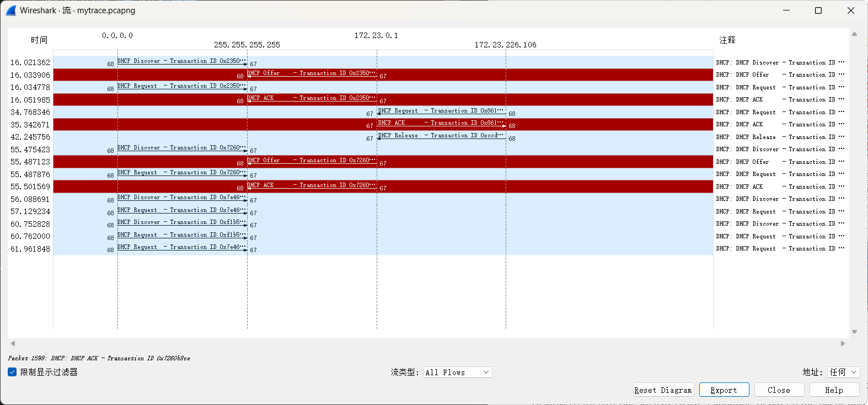Click the 注释 comment column header
This screenshot has height=405, width=868.
point(727,40)
